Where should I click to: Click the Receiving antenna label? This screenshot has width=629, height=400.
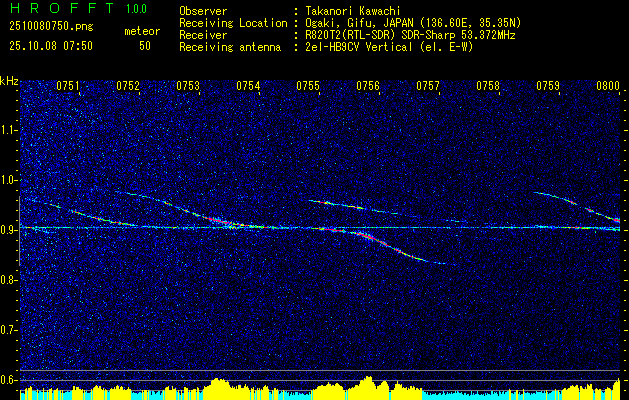230,47
